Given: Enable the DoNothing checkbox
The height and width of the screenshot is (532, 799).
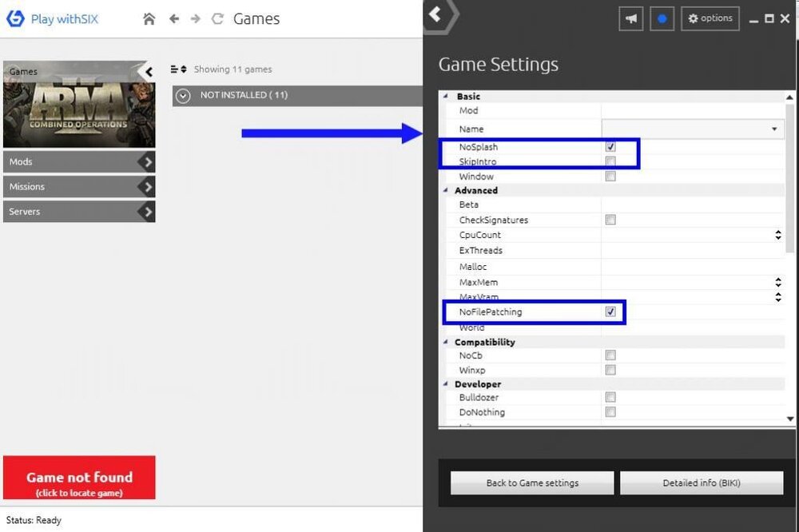Looking at the screenshot, I should click(x=610, y=411).
